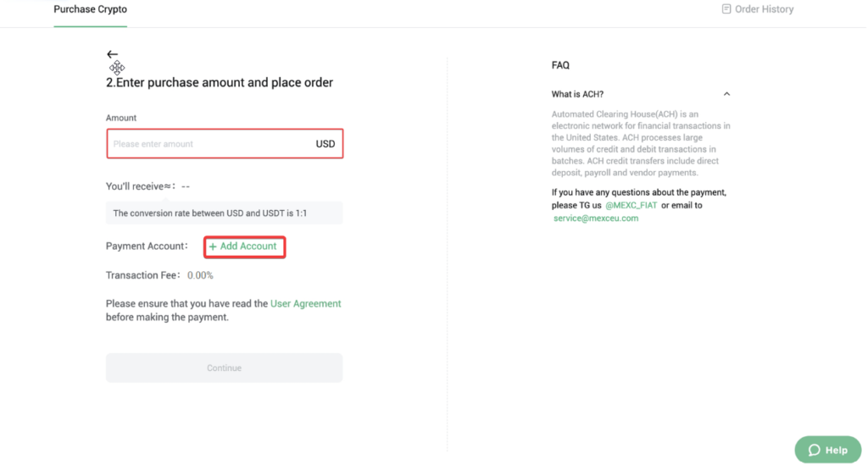Viewport: 868px width, 465px height.
Task: Click the greyed-out Continue button
Action: click(224, 368)
